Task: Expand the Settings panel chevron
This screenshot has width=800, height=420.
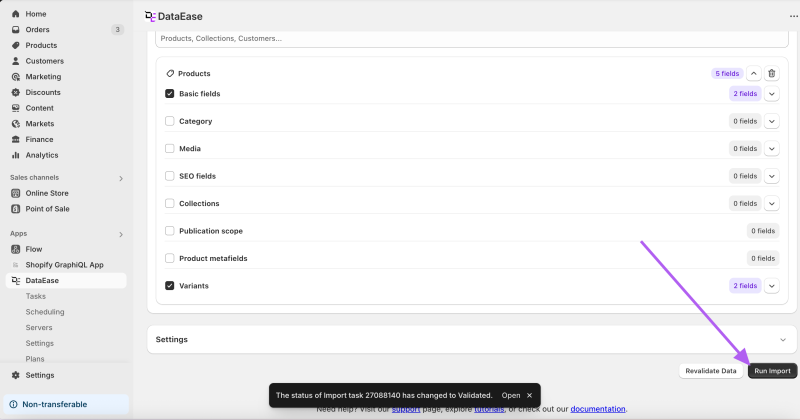Action: [x=783, y=339]
